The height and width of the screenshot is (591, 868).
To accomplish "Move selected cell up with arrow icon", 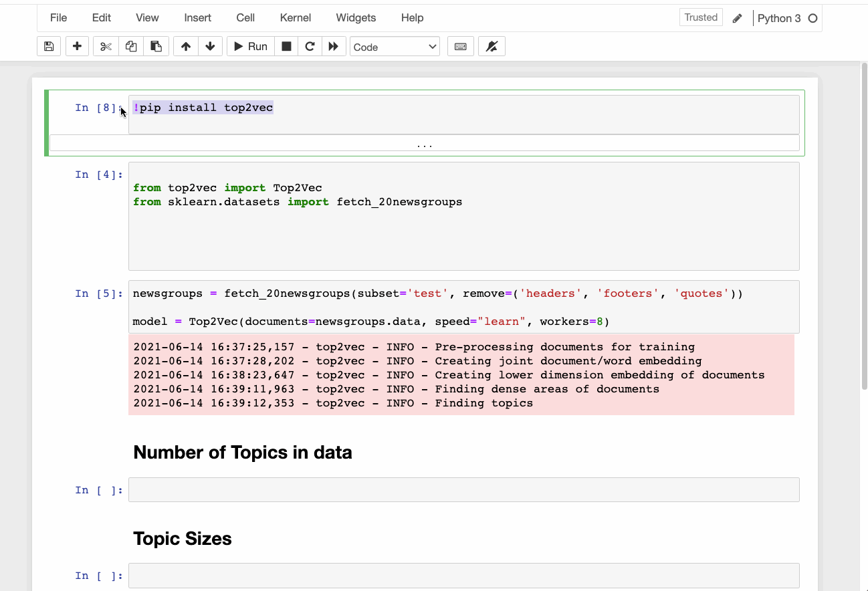I will coord(186,46).
